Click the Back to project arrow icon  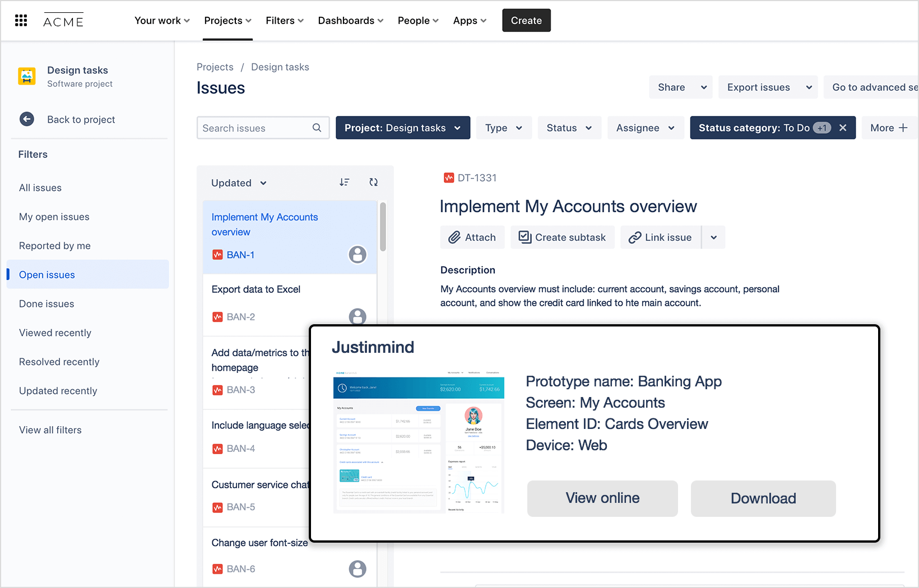(x=27, y=119)
